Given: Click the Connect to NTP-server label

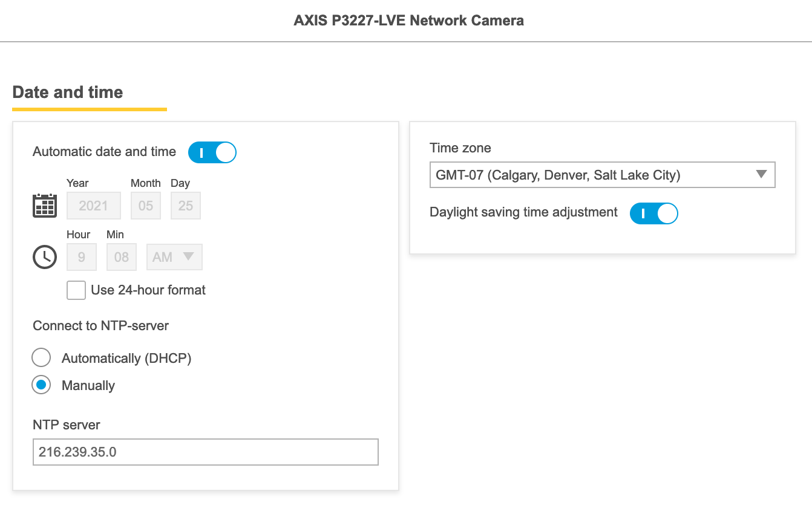Looking at the screenshot, I should 100,326.
